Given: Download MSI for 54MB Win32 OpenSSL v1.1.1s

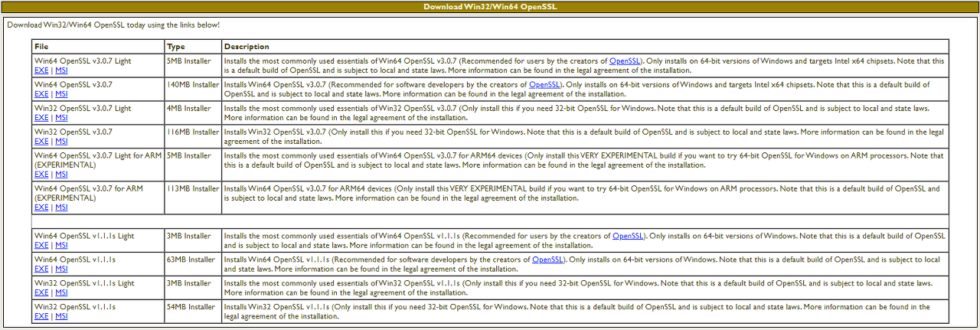Looking at the screenshot, I should pyautogui.click(x=61, y=317).
